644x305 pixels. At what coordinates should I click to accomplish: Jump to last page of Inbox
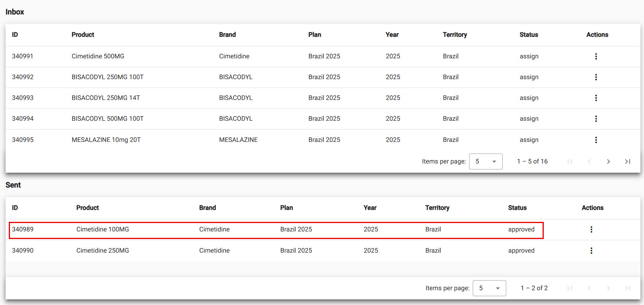(x=627, y=161)
